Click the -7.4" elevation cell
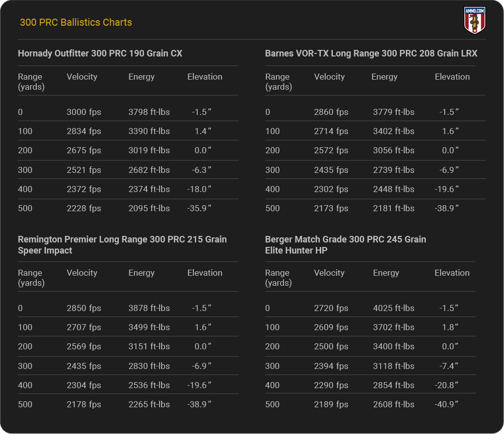Image resolution: width=504 pixels, height=434 pixels. tap(449, 366)
